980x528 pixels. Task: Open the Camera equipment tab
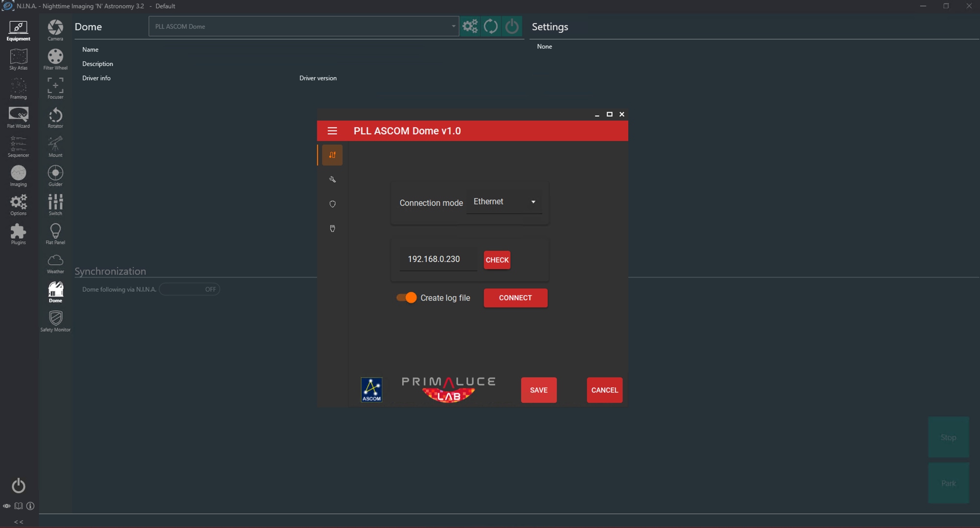(55, 30)
